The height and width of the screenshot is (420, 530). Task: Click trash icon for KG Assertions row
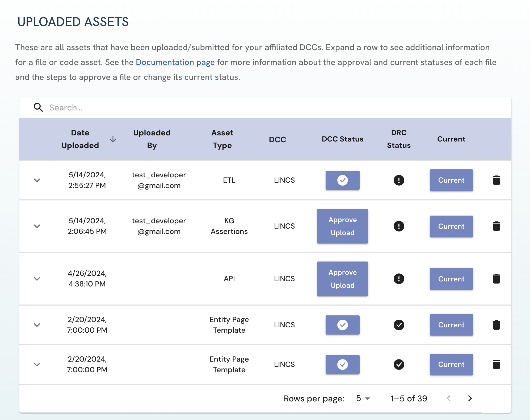click(496, 226)
